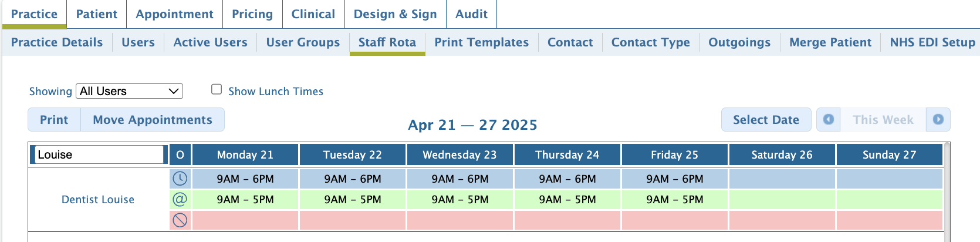Click the This Week button
980x242 pixels.
click(x=883, y=120)
